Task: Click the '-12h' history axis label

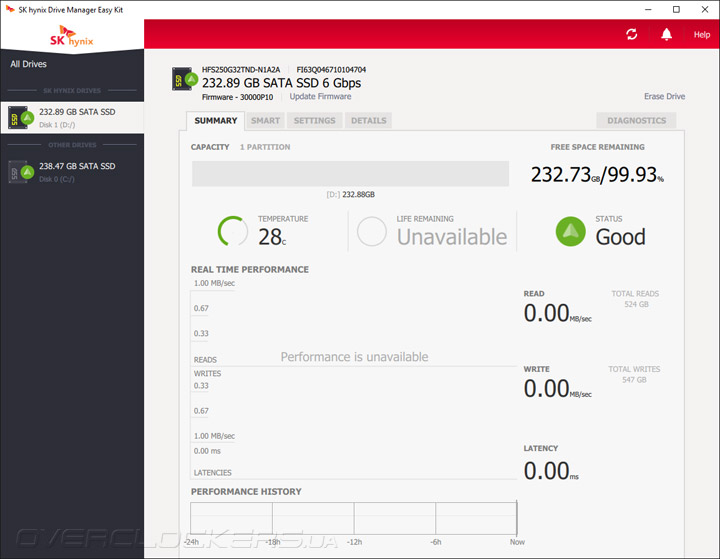Action: coord(354,542)
